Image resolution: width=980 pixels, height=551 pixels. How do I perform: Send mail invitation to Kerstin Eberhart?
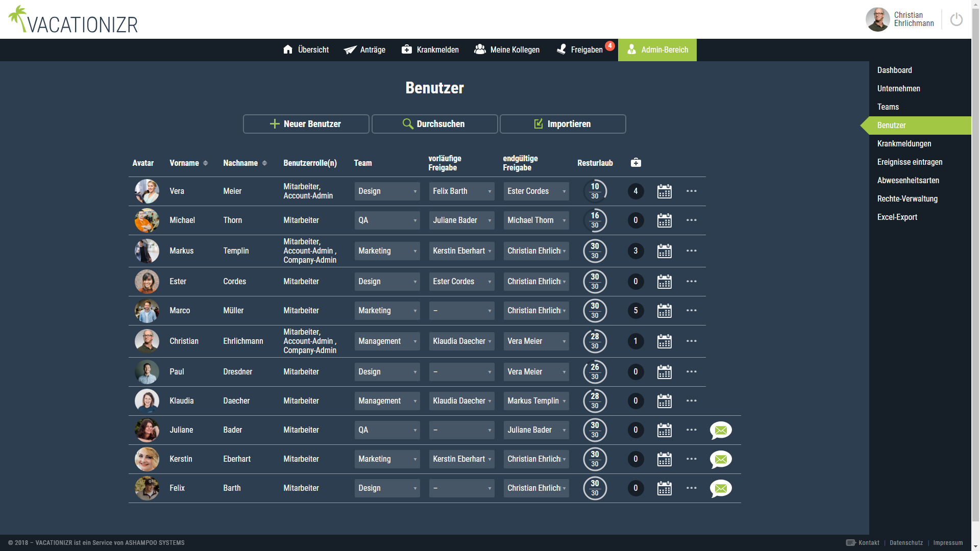click(721, 459)
